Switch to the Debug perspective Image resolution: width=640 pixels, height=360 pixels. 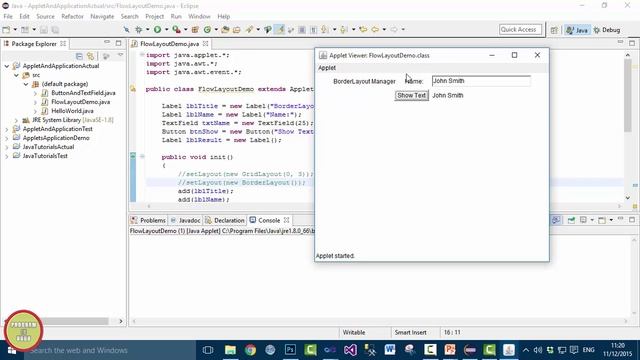607,30
